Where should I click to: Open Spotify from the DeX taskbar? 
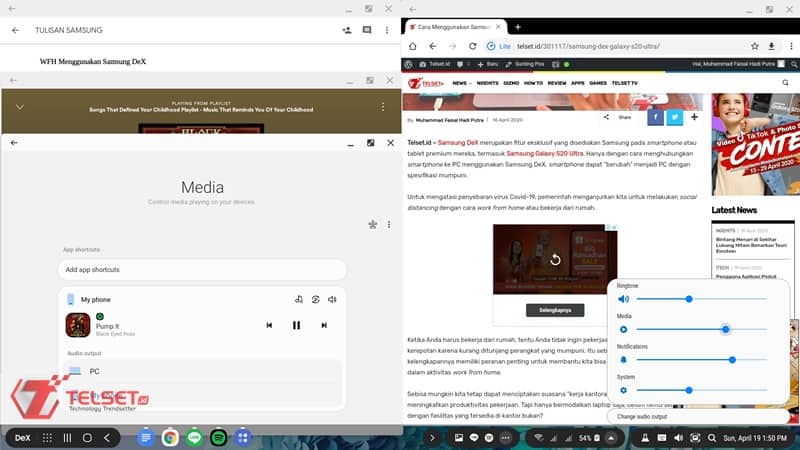[218, 437]
